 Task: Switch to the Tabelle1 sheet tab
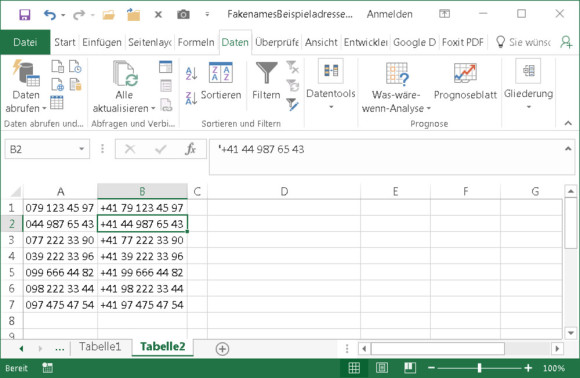pyautogui.click(x=100, y=347)
